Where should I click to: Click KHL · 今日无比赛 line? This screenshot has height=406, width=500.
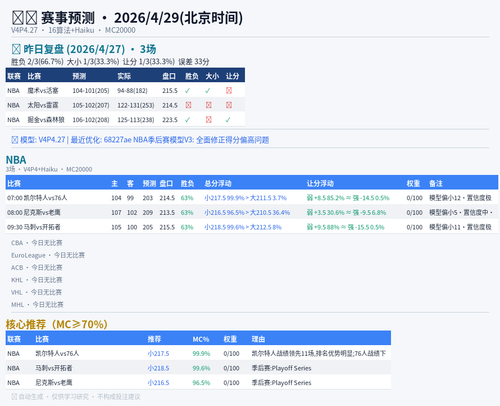tap(37, 280)
